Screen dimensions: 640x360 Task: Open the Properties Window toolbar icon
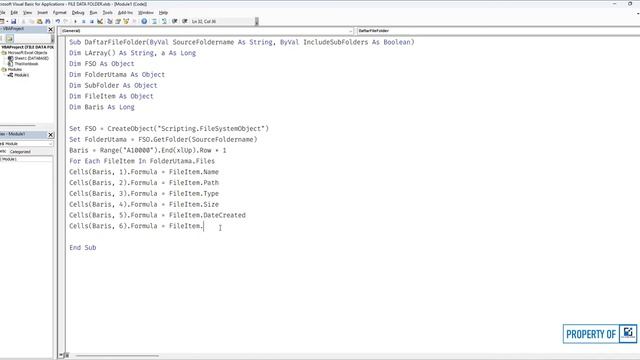118,21
